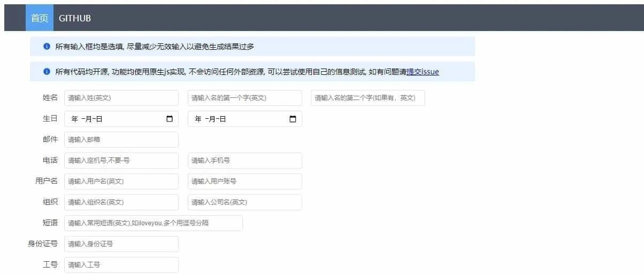Click info icon beside 所有代码均开源 notice
This screenshot has height=274, width=644.
pyautogui.click(x=47, y=71)
